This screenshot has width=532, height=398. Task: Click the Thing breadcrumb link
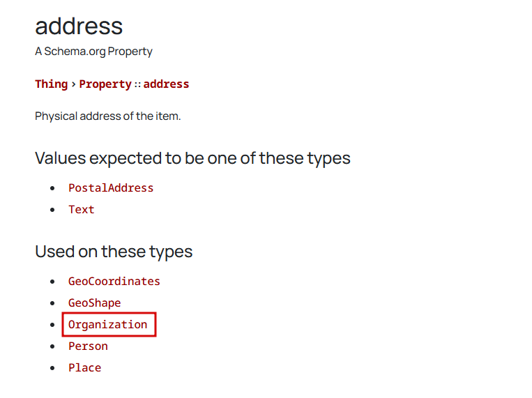(51, 84)
